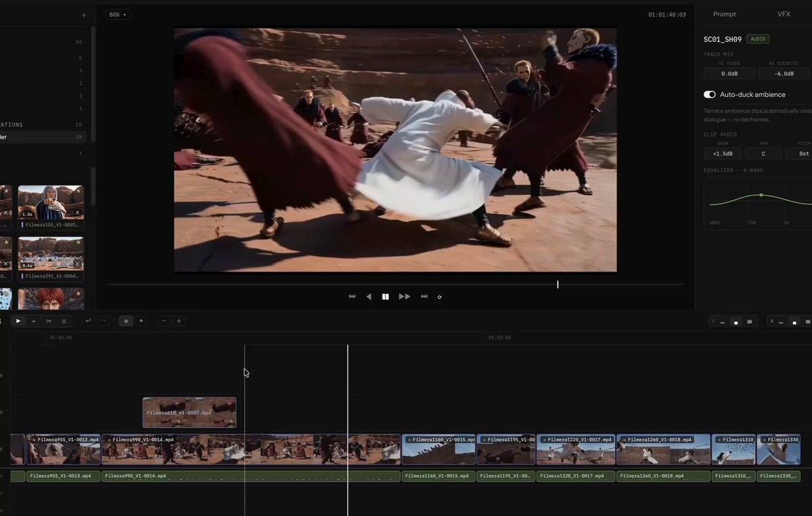
Task: Select the scissors cut tool
Action: tap(49, 321)
